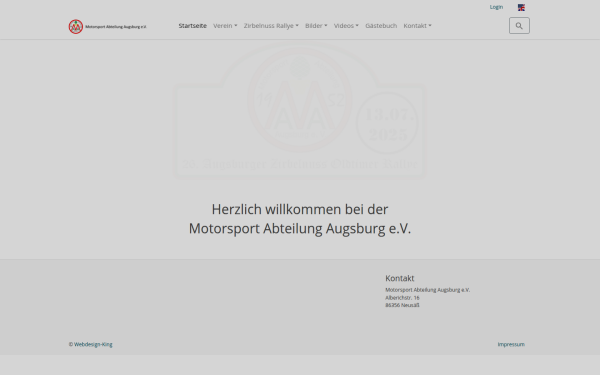Expand the Bilder dropdown menu
Screen dimensions: 600x375
pyautogui.click(x=316, y=26)
